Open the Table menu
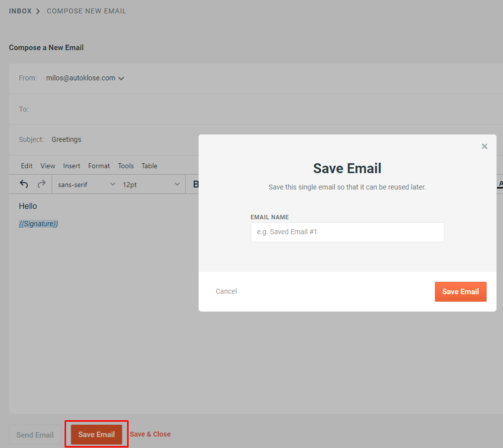Screen dimensions: 503x448 point(149,166)
